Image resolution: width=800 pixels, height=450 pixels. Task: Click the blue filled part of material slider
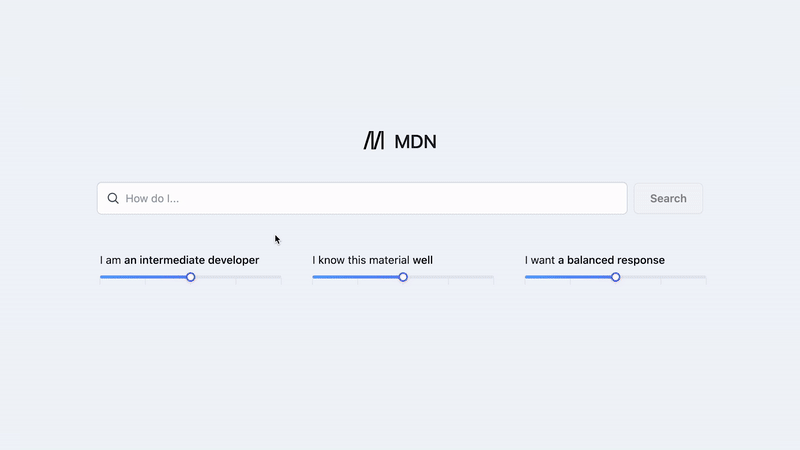[355, 277]
